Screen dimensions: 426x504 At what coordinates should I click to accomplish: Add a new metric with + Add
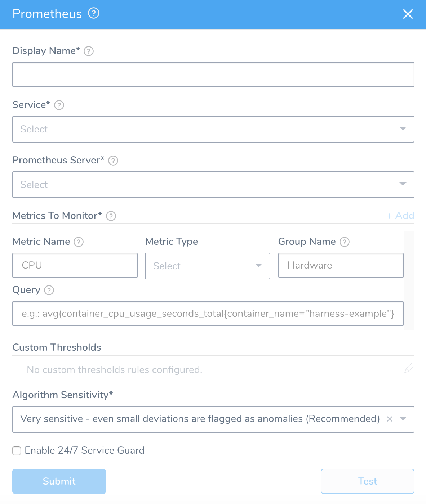tap(400, 216)
